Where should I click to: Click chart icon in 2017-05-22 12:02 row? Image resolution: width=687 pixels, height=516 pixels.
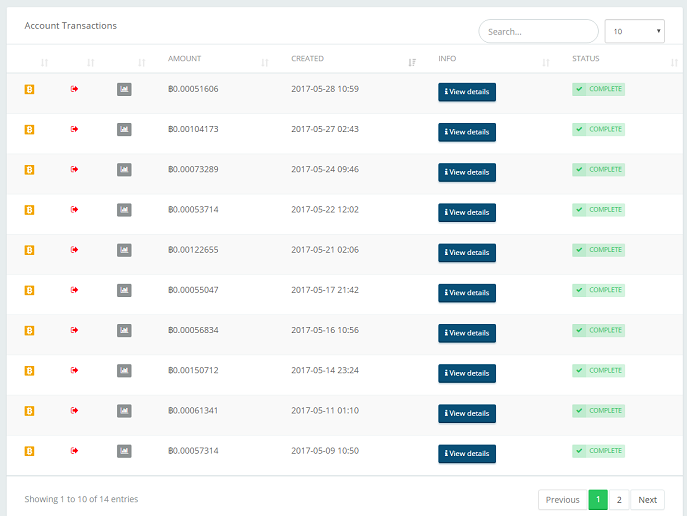(x=124, y=210)
